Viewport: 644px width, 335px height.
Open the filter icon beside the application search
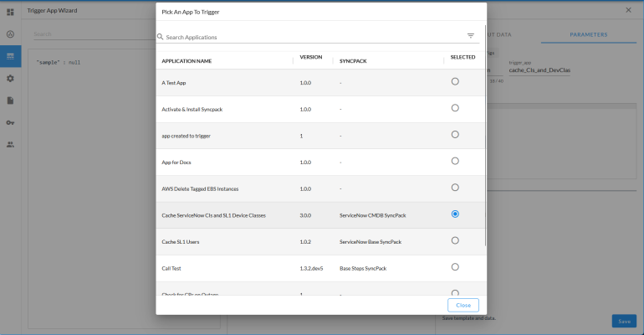[470, 36]
